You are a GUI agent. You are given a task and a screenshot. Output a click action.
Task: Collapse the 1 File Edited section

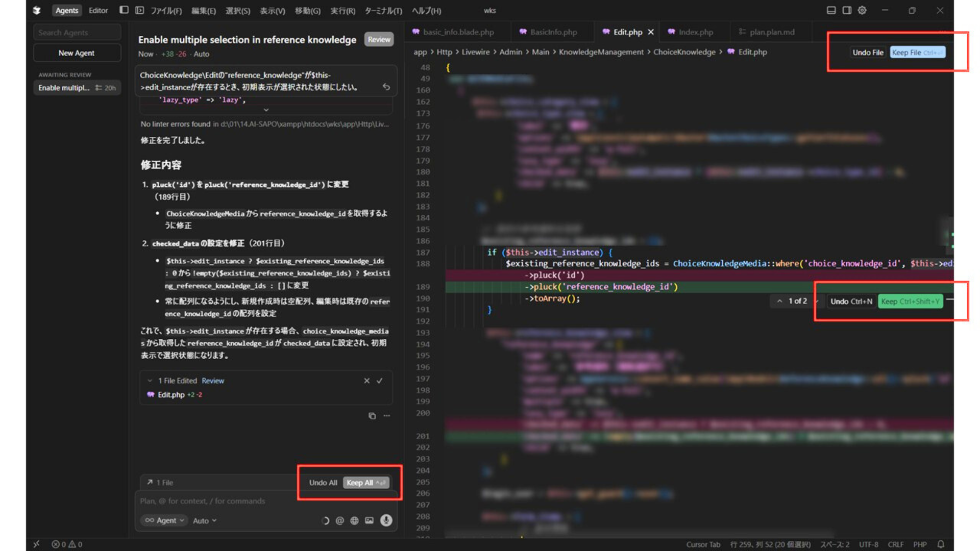coord(150,381)
